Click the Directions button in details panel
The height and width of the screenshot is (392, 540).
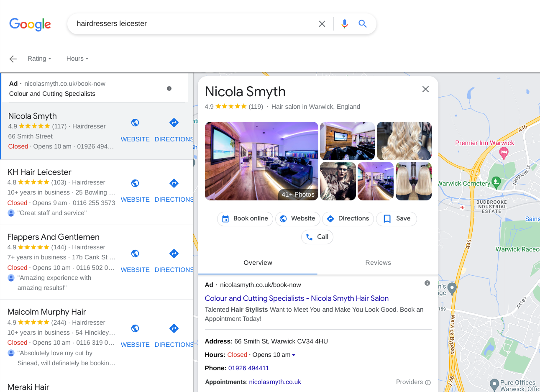click(x=348, y=219)
